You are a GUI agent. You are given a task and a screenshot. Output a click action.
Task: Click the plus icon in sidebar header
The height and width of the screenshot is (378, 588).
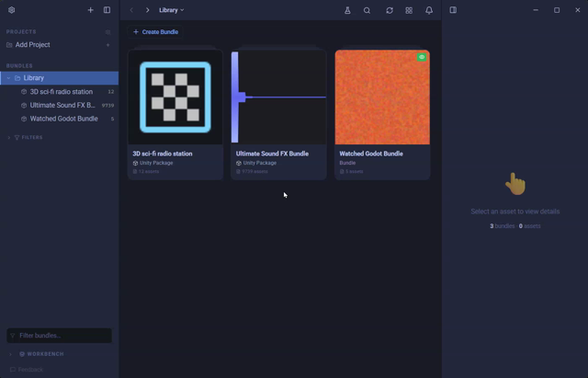click(x=90, y=10)
